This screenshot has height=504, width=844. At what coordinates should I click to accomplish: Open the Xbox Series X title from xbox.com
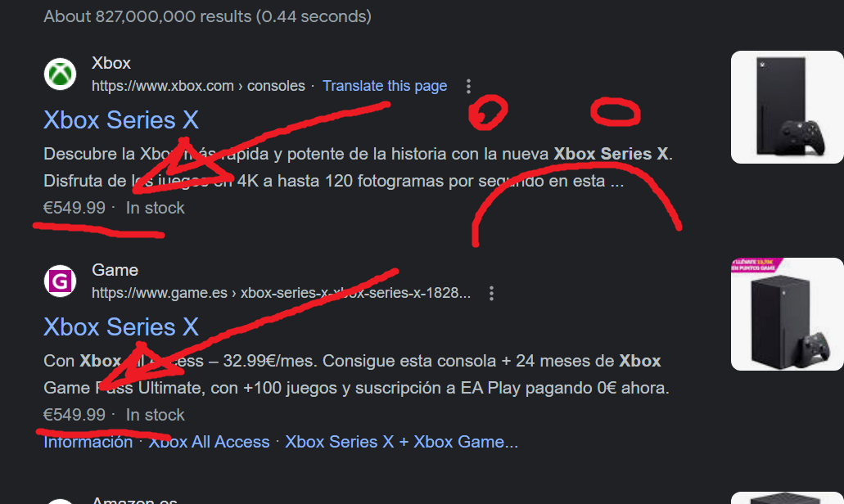(121, 120)
